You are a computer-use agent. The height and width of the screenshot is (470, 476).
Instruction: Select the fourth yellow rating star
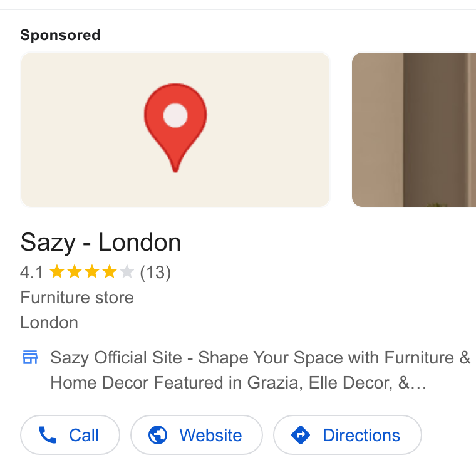pyautogui.click(x=109, y=271)
